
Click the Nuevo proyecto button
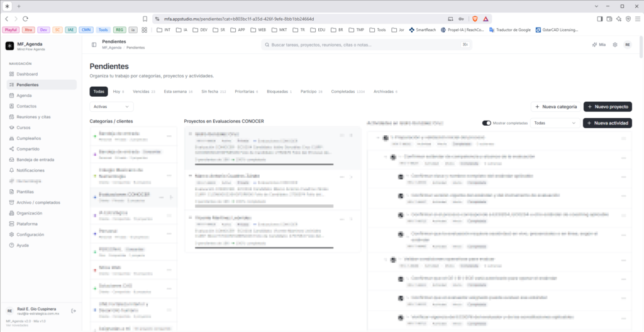click(x=608, y=106)
